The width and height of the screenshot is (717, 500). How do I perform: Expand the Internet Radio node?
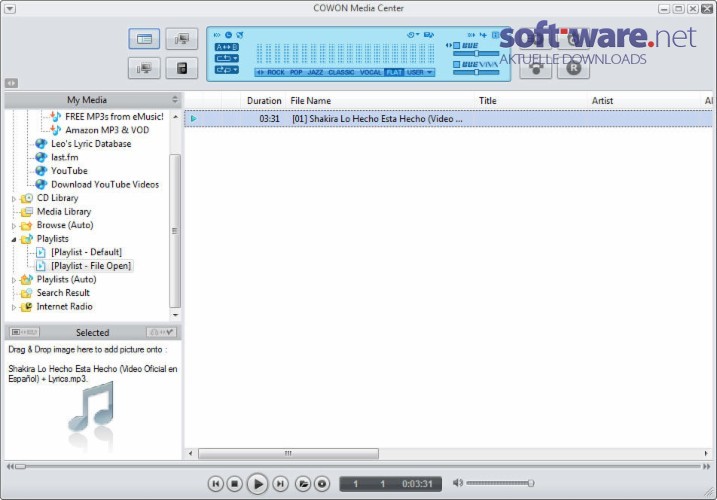coord(14,307)
